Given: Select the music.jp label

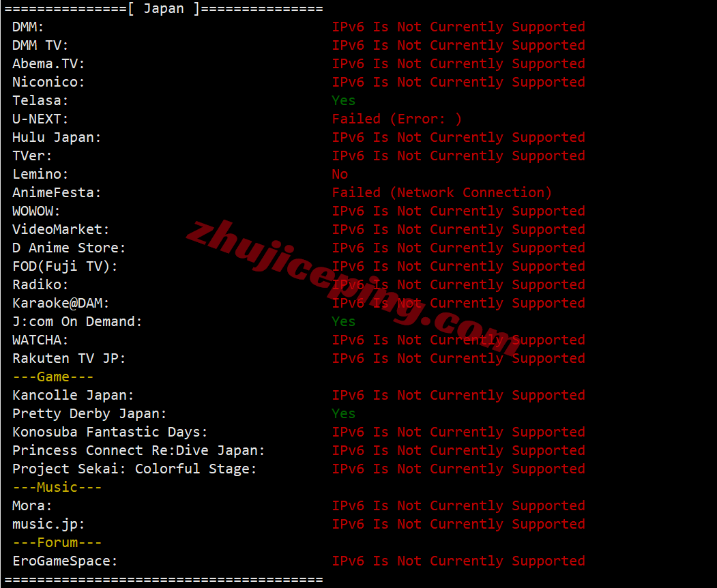Looking at the screenshot, I should (x=48, y=524).
